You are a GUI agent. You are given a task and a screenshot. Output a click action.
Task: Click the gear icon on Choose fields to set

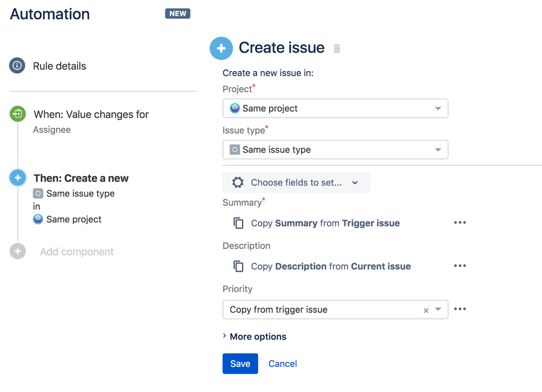point(238,182)
